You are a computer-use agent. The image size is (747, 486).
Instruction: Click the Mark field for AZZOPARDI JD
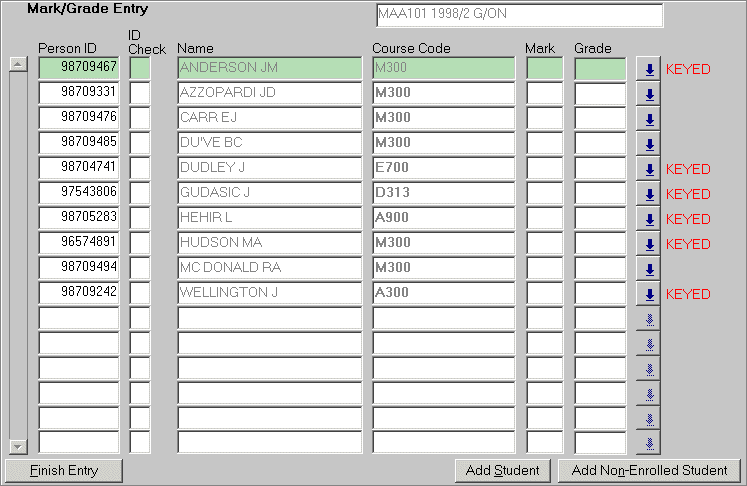(x=545, y=93)
